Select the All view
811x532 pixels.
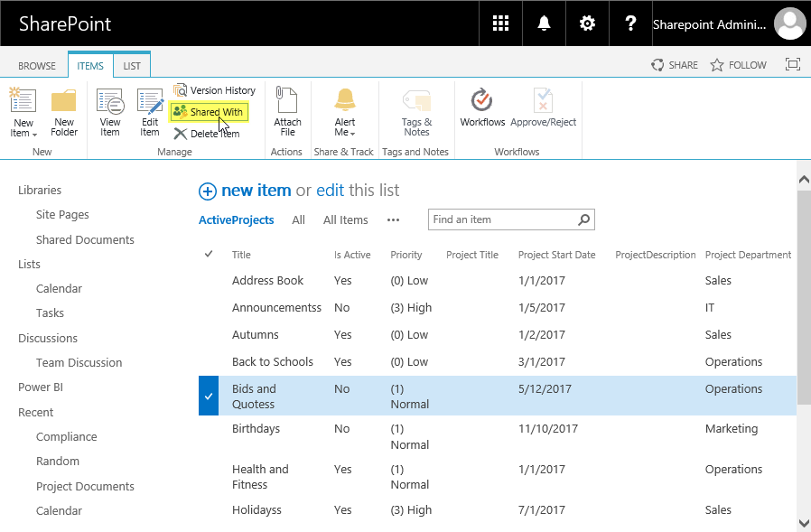[298, 220]
